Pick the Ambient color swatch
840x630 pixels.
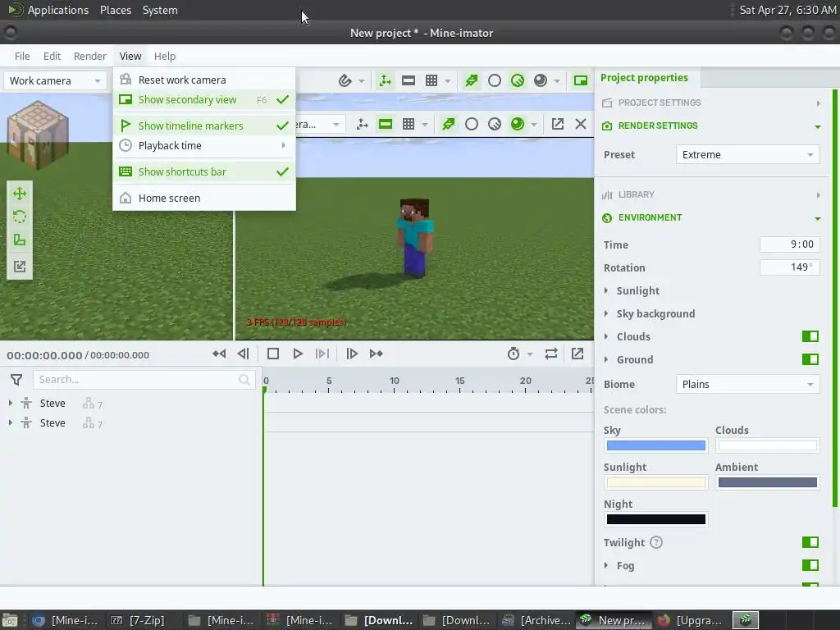pos(767,482)
